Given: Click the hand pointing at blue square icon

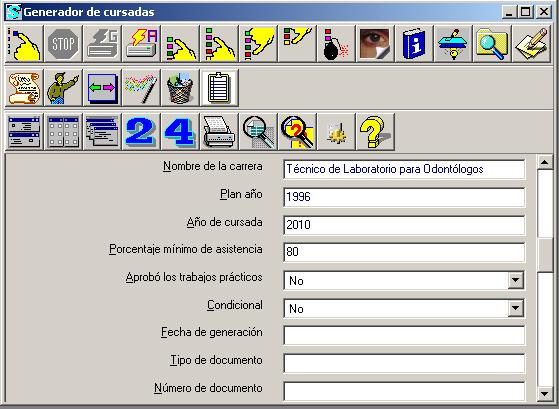Looking at the screenshot, I should (24, 44).
